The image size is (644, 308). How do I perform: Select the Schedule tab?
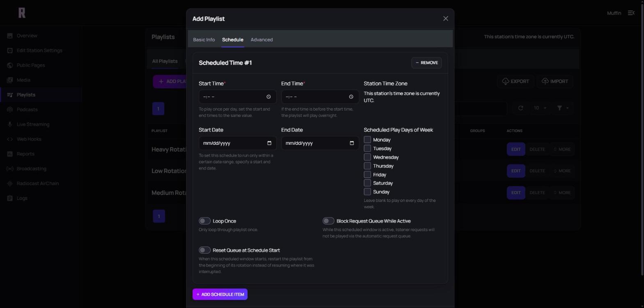[x=233, y=40]
